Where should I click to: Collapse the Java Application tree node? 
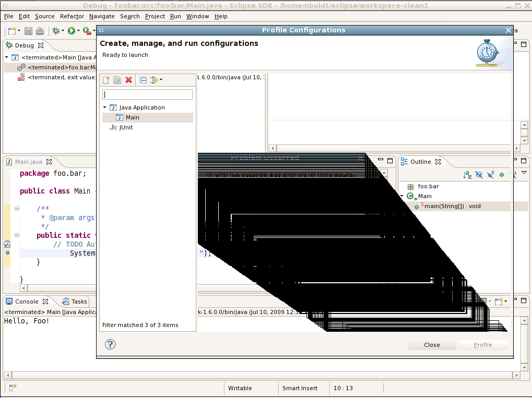tap(105, 107)
